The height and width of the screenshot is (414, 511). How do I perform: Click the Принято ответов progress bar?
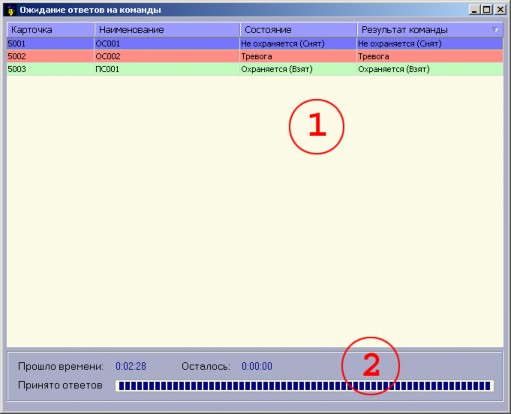coord(305,386)
